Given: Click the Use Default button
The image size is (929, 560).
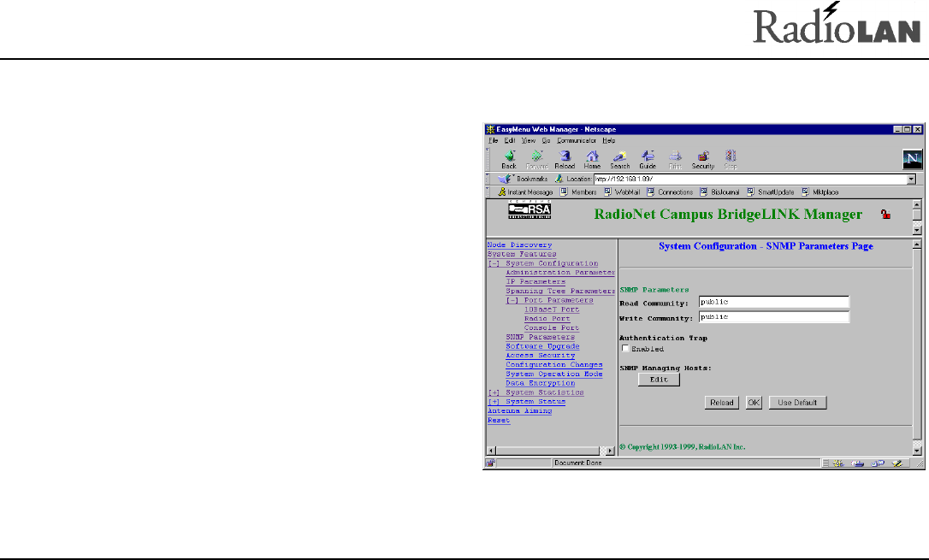Looking at the screenshot, I should pyautogui.click(x=797, y=403).
